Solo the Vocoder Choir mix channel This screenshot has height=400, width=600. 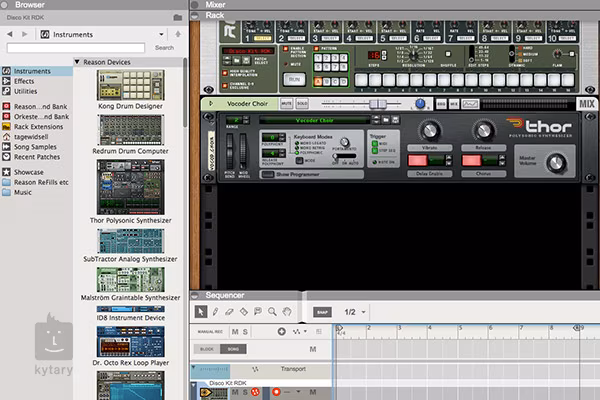[302, 104]
